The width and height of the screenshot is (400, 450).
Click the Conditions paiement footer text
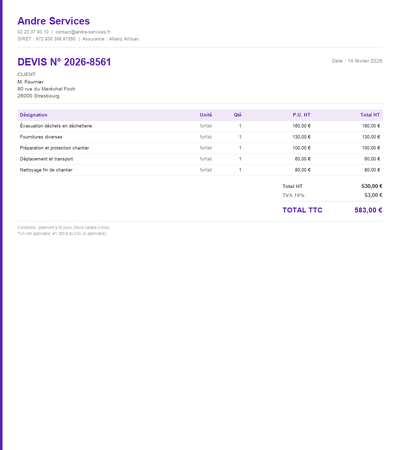pyautogui.click(x=63, y=228)
